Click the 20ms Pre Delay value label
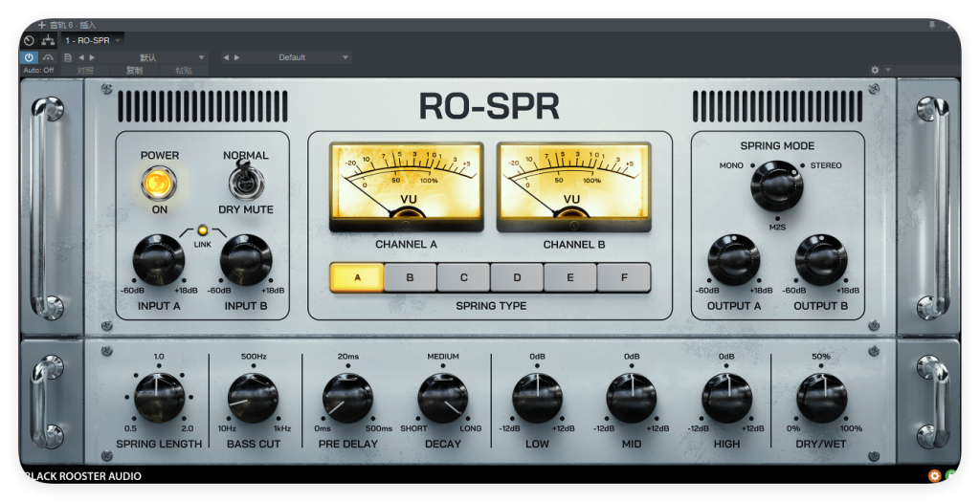The height and width of the screenshot is (502, 980). click(348, 357)
